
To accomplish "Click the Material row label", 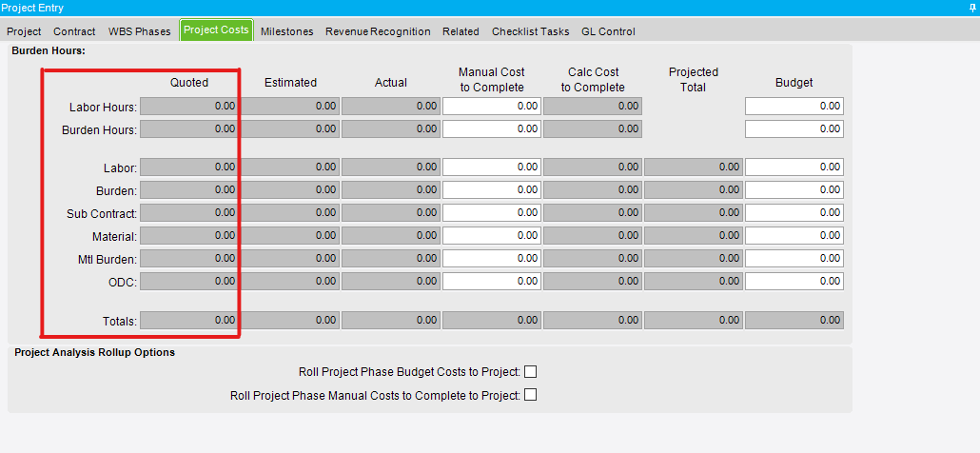I will pos(114,237).
